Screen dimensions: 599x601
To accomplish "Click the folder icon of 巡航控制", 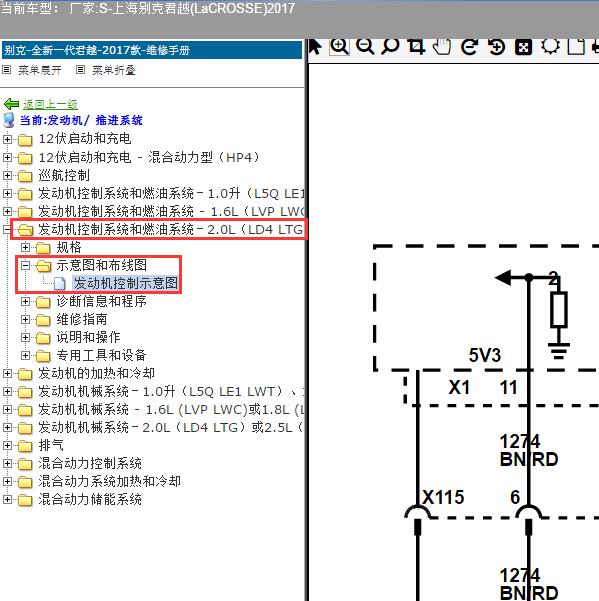I will [25, 176].
